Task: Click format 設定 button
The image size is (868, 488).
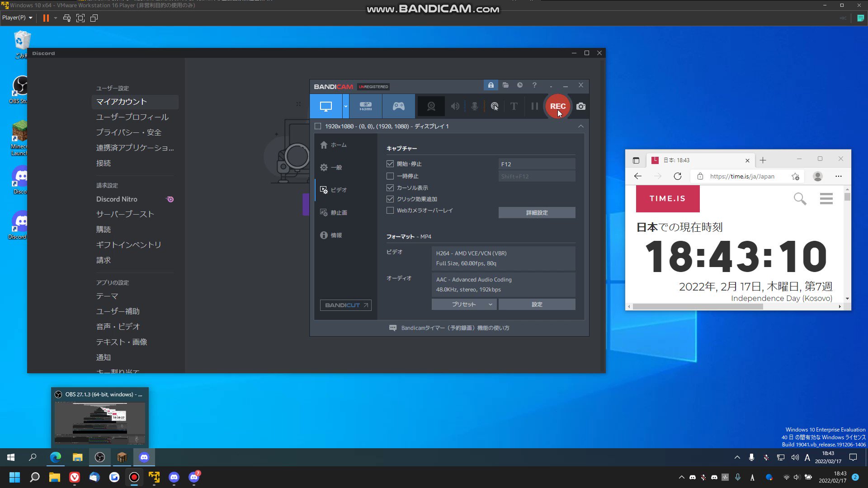Action: coord(537,305)
